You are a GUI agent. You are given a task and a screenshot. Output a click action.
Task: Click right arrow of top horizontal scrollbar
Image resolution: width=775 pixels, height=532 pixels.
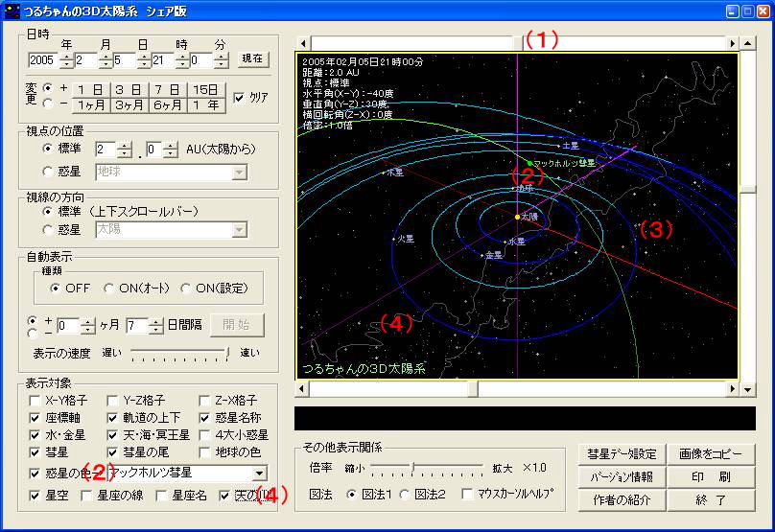click(733, 43)
